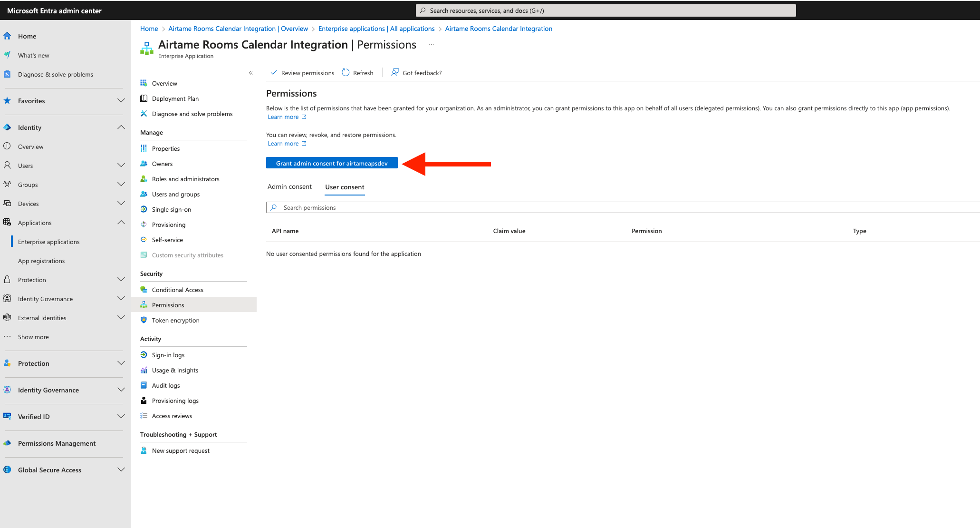Image resolution: width=980 pixels, height=528 pixels.
Task: Expand the Users chevron
Action: pyautogui.click(x=121, y=166)
